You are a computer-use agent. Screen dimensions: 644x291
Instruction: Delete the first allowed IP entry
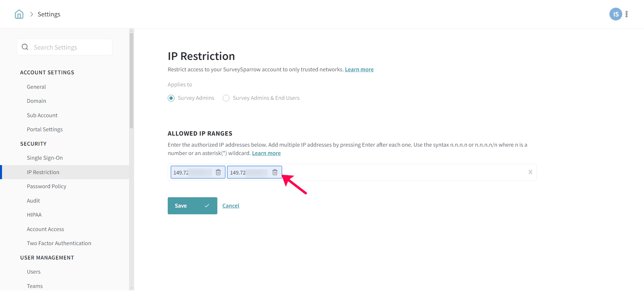pyautogui.click(x=218, y=172)
